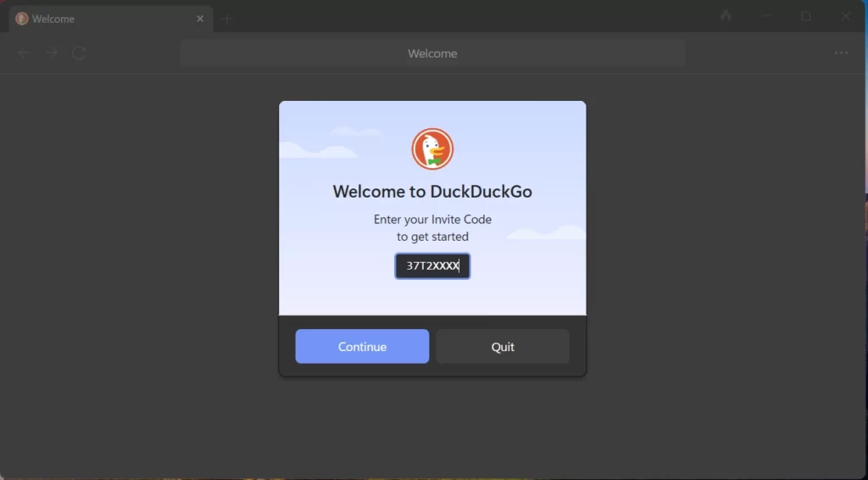Click the Quit button

(x=503, y=347)
